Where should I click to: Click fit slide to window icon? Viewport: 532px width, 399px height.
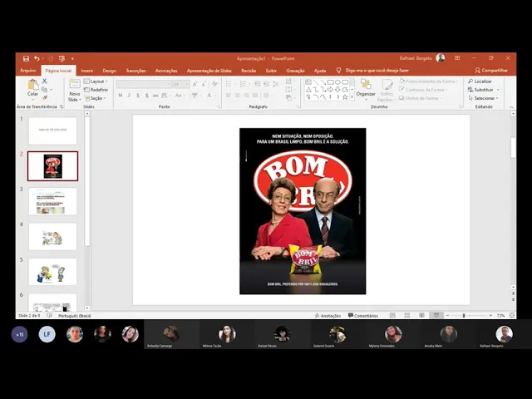tap(512, 316)
